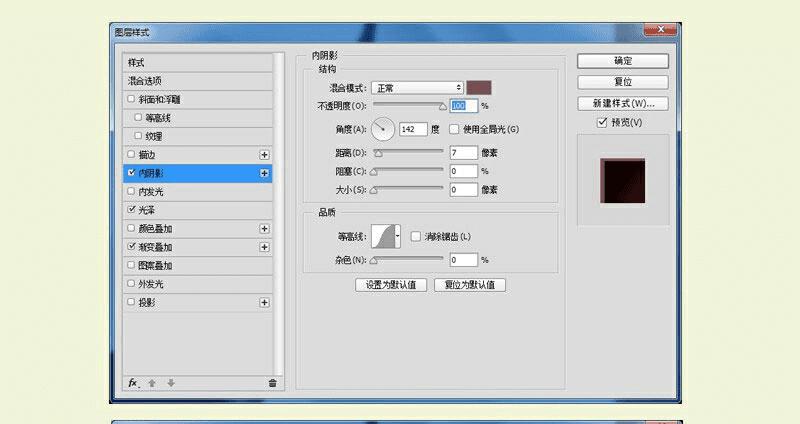Click the 角度 field showing 142
This screenshot has width=800, height=424.
tap(413, 129)
